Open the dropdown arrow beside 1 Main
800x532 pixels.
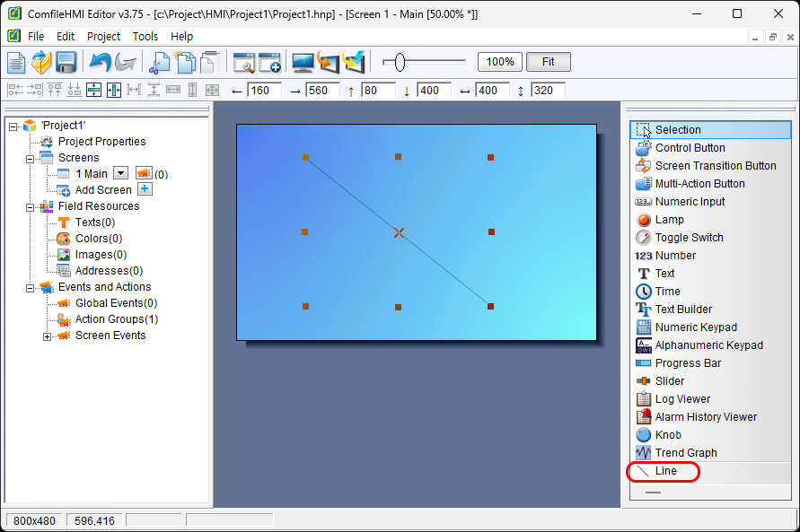(120, 173)
